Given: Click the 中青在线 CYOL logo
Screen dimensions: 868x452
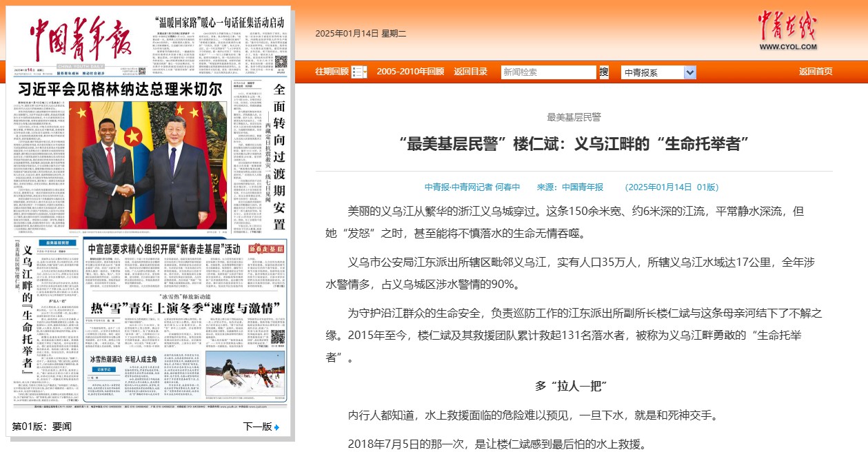Looking at the screenshot, I should coord(787,31).
